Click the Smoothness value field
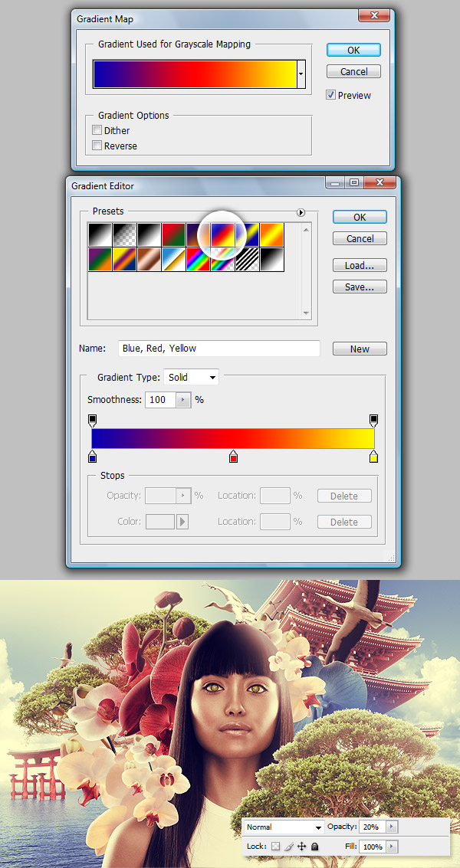 [161, 400]
